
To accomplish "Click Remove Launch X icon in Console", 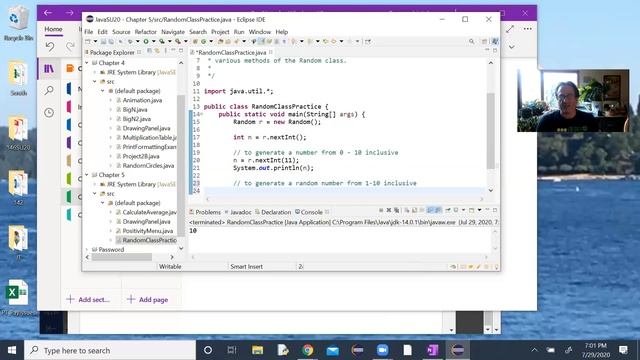I will [389, 210].
